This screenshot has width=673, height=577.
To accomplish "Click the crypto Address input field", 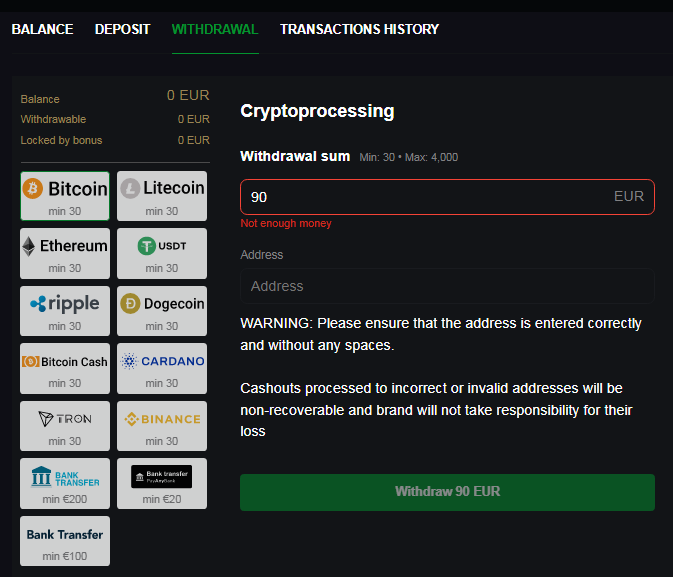I will [447, 286].
